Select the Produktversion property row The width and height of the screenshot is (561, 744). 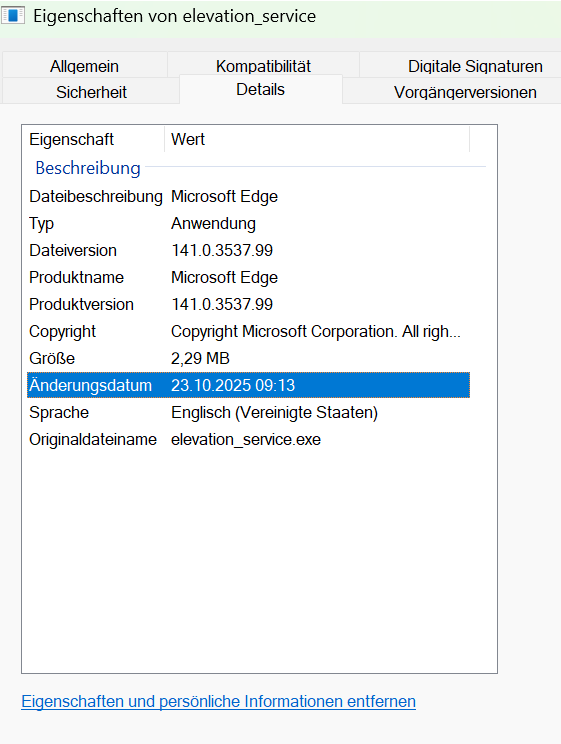pyautogui.click(x=248, y=304)
